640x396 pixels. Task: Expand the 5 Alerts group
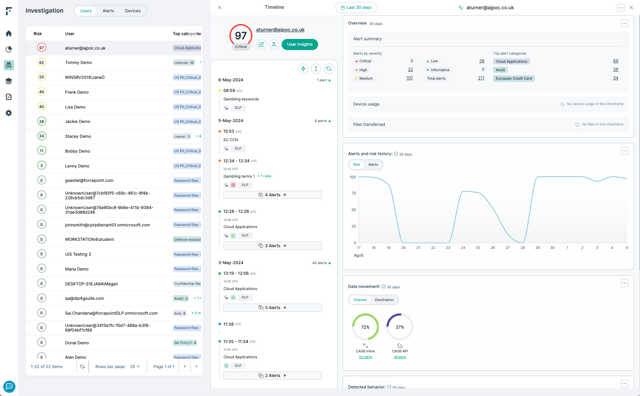(272, 307)
